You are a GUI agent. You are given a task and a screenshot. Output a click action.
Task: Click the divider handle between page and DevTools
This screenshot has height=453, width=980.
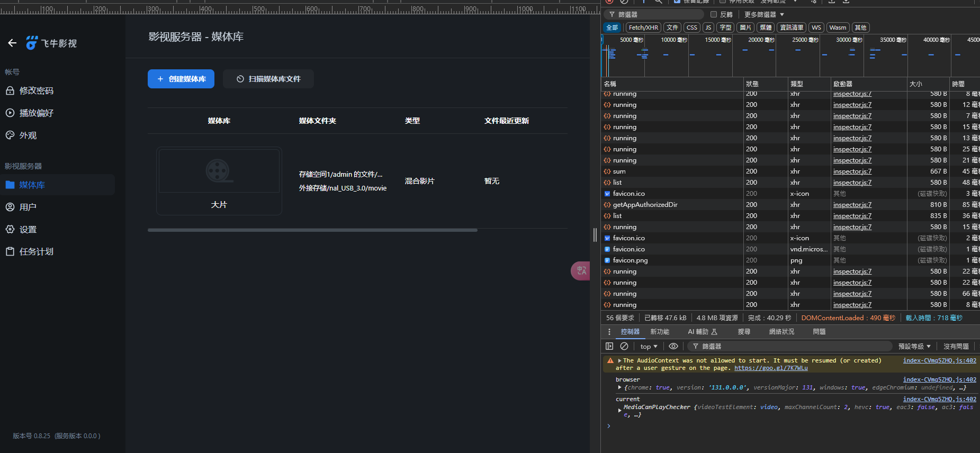[595, 234]
